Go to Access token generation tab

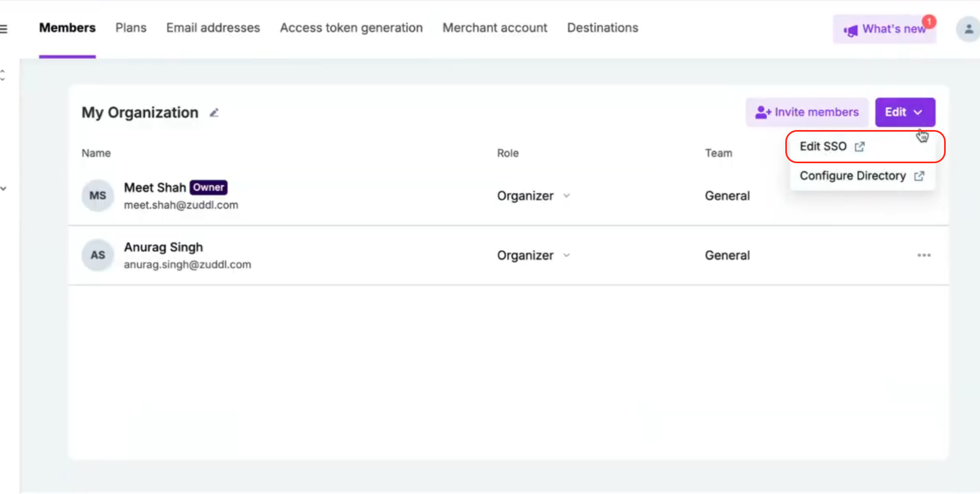tap(351, 28)
